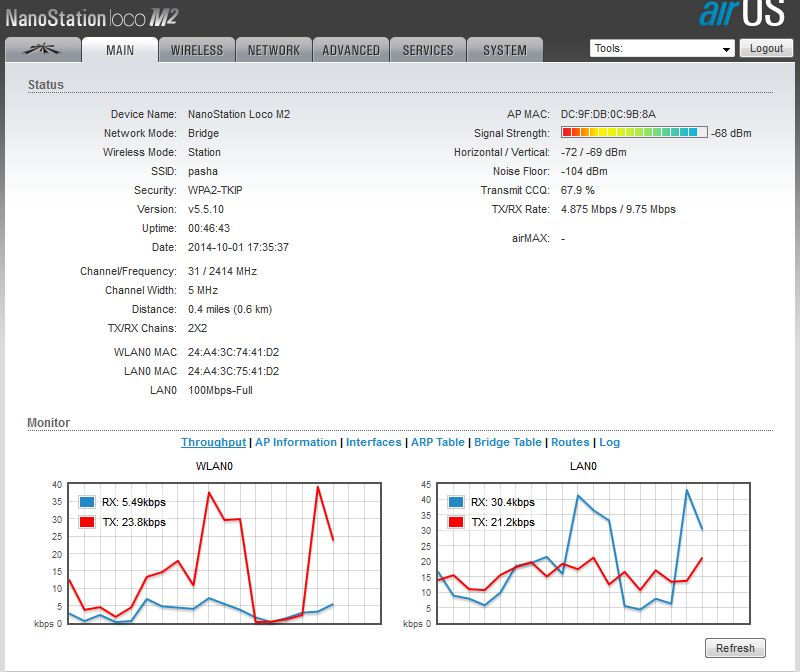Image resolution: width=800 pixels, height=672 pixels.
Task: Click the TX/RX Chains value 2X2
Action: [197, 328]
